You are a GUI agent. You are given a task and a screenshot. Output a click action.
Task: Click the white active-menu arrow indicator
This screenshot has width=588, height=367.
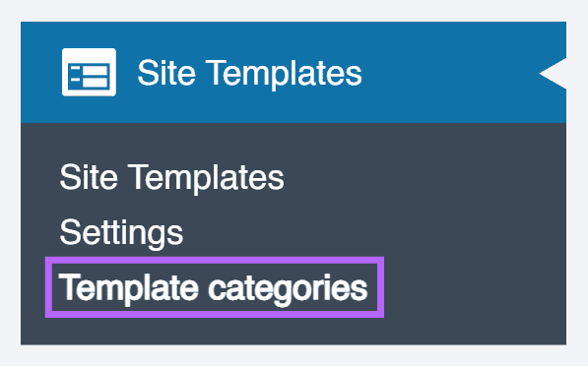tap(553, 74)
